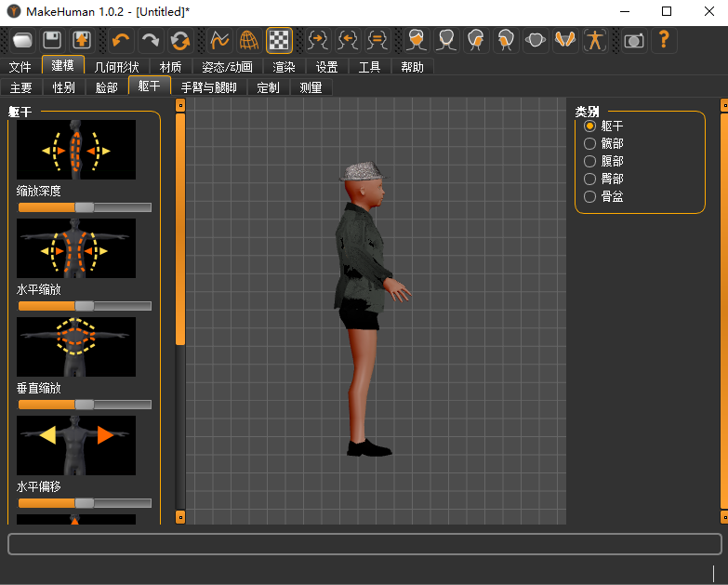The image size is (728, 585).
Task: Switch to the 材质 tab
Action: click(171, 67)
